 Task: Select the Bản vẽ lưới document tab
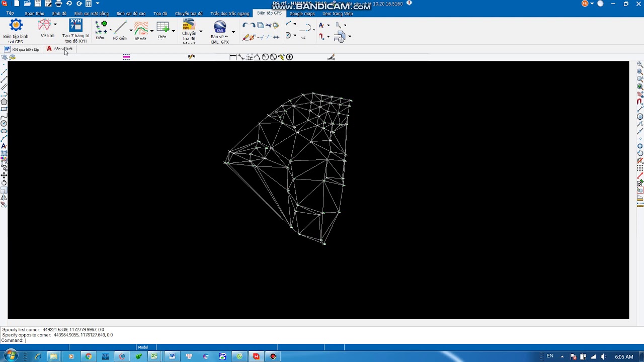[60, 49]
